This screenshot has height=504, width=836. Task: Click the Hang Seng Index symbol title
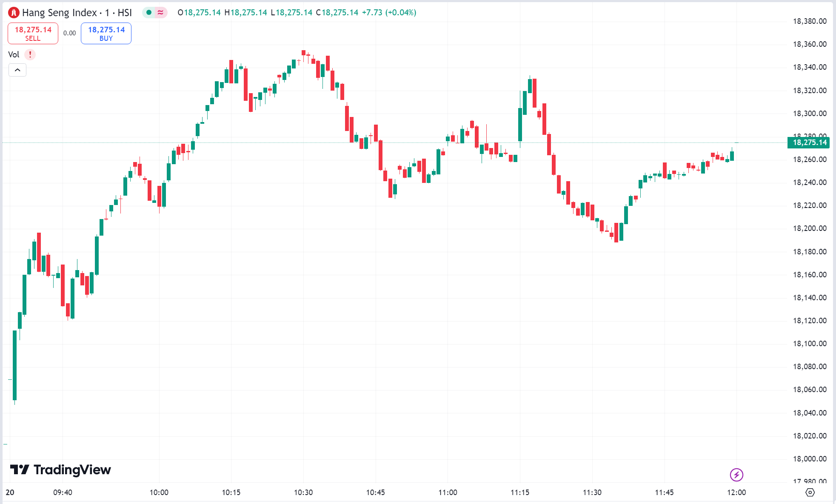[77, 13]
